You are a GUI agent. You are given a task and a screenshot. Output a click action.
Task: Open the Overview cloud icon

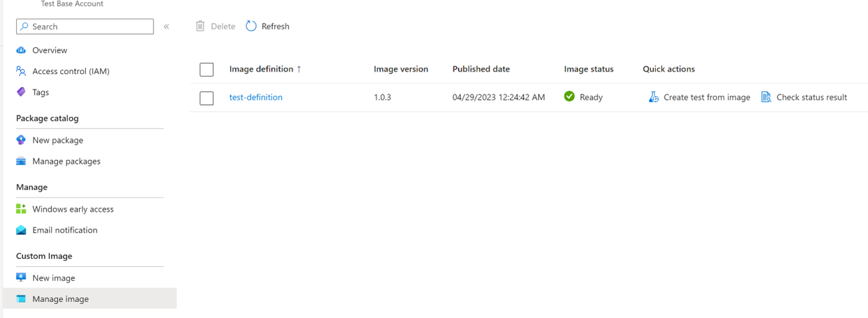pos(21,50)
